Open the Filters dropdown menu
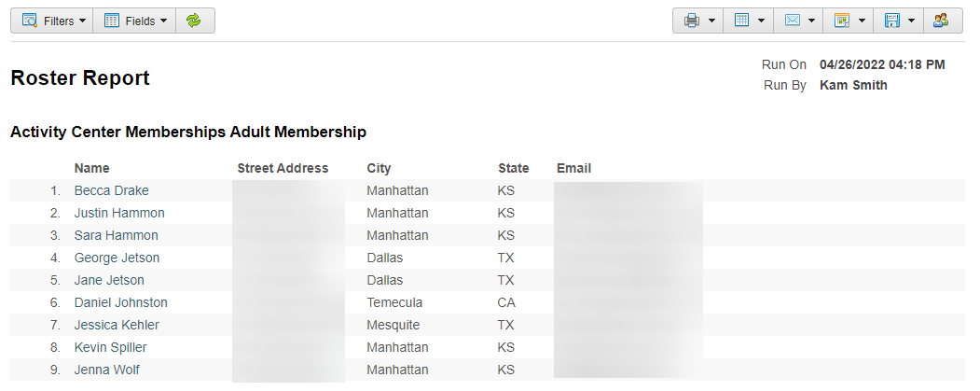 point(52,21)
